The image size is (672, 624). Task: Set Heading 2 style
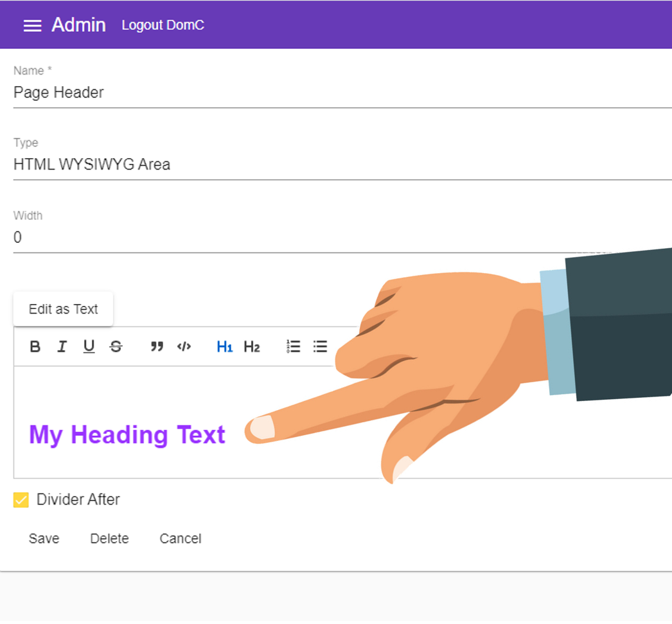point(252,346)
